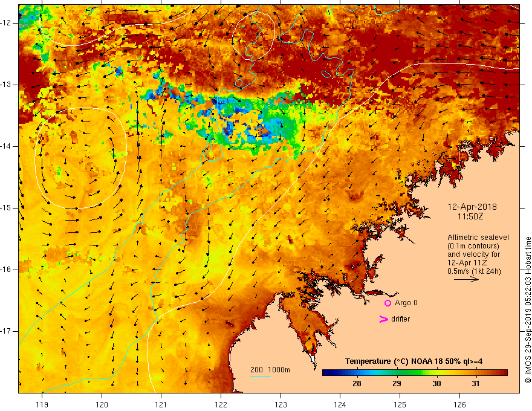Image resolution: width=532 pixels, height=411 pixels.
Task: Click the 31 value on temperature scale
Action: [476, 384]
